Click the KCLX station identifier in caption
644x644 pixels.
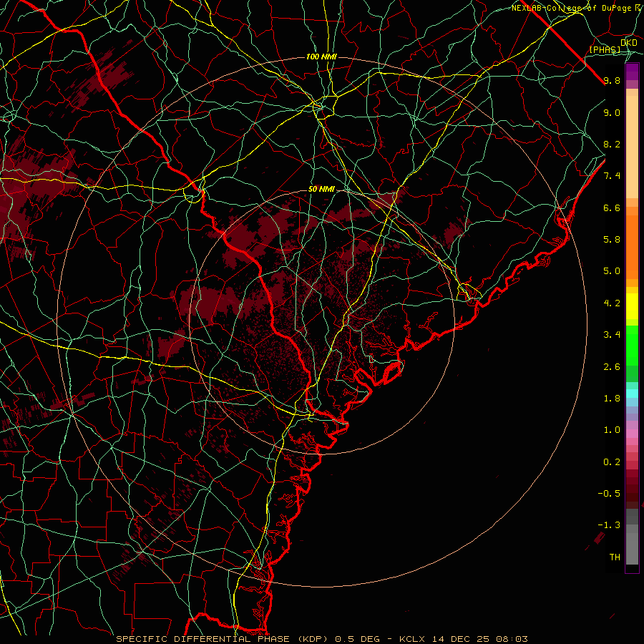[412, 639]
